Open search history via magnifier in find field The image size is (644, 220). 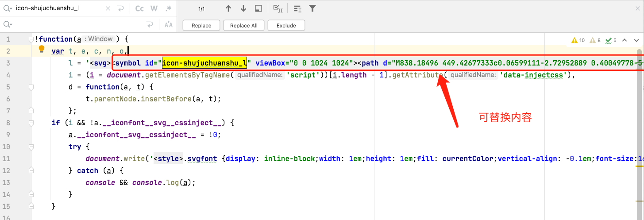tap(8, 8)
